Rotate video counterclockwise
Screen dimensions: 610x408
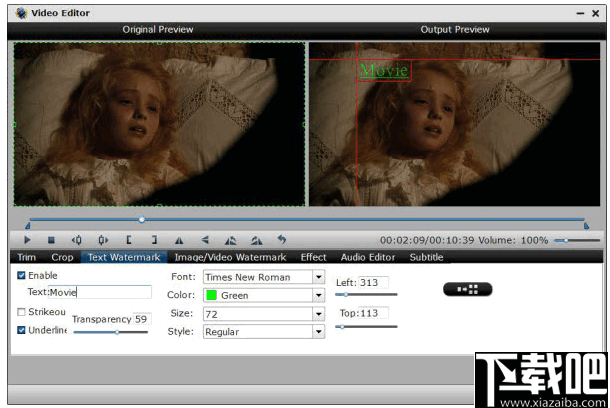pyautogui.click(x=230, y=240)
